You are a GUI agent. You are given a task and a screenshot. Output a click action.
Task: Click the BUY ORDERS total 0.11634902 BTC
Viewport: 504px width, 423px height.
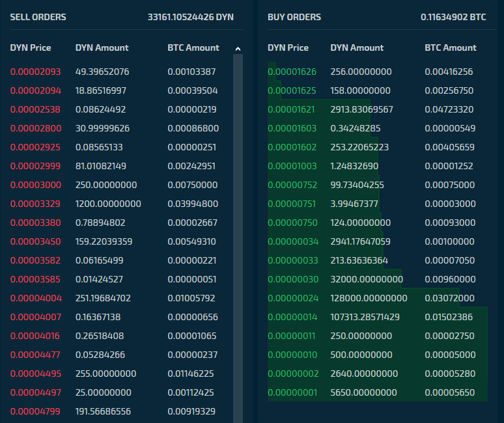453,17
